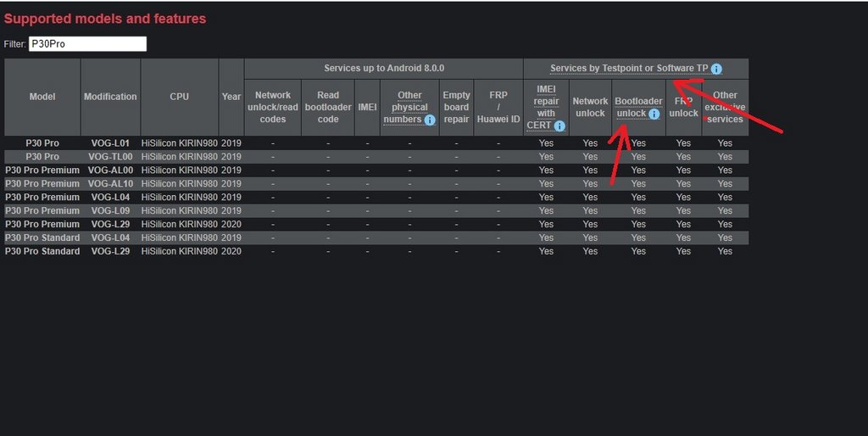This screenshot has height=436, width=868.
Task: Select the VOG-AL00 modification cell
Action: point(110,170)
